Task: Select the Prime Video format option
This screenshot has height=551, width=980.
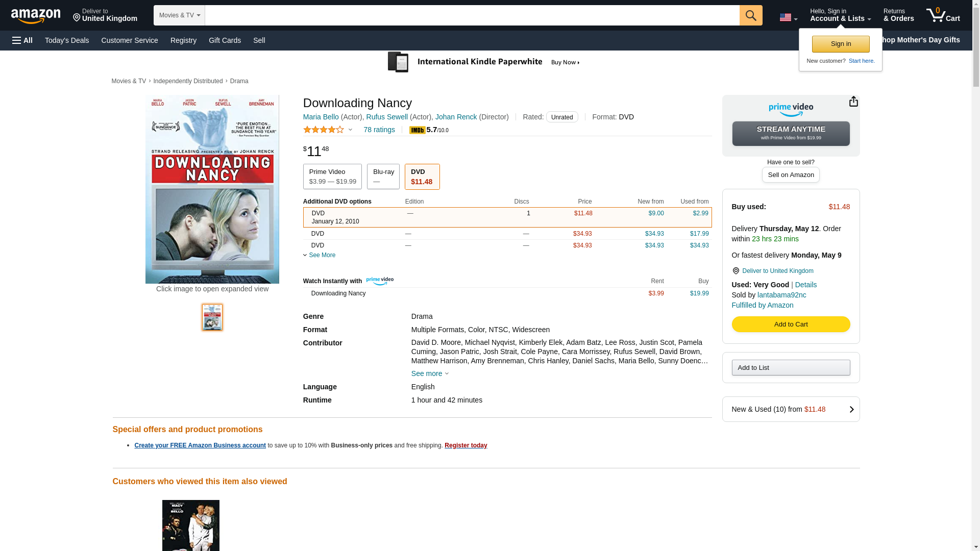Action: point(332,177)
